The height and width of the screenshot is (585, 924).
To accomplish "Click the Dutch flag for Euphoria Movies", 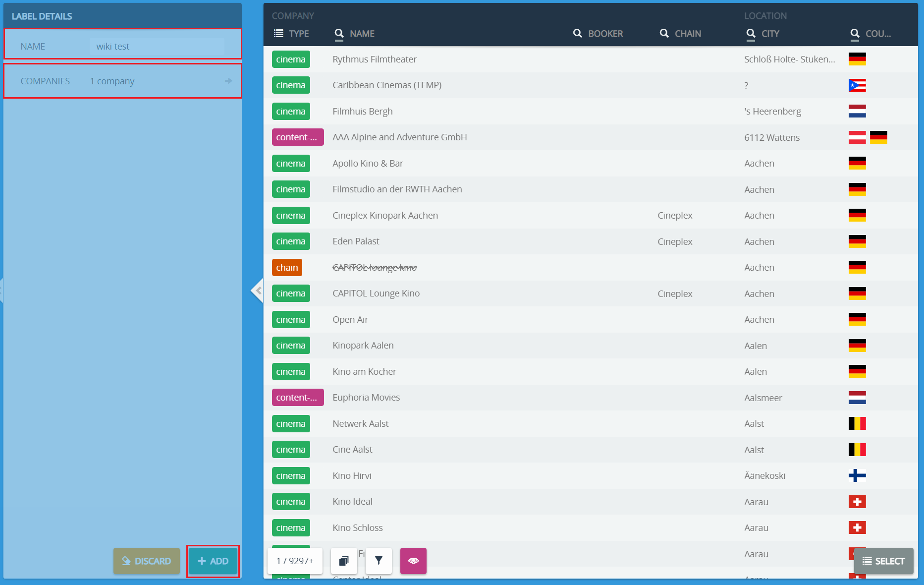I will pyautogui.click(x=857, y=398).
